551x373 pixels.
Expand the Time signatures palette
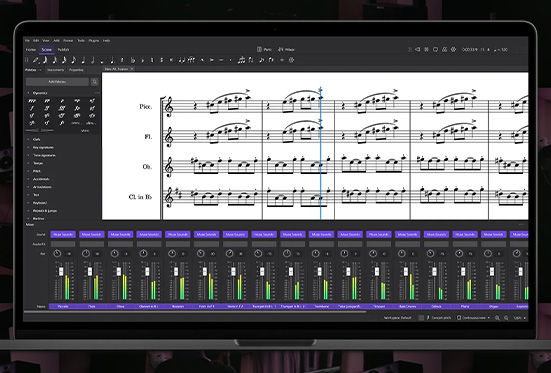coord(28,155)
